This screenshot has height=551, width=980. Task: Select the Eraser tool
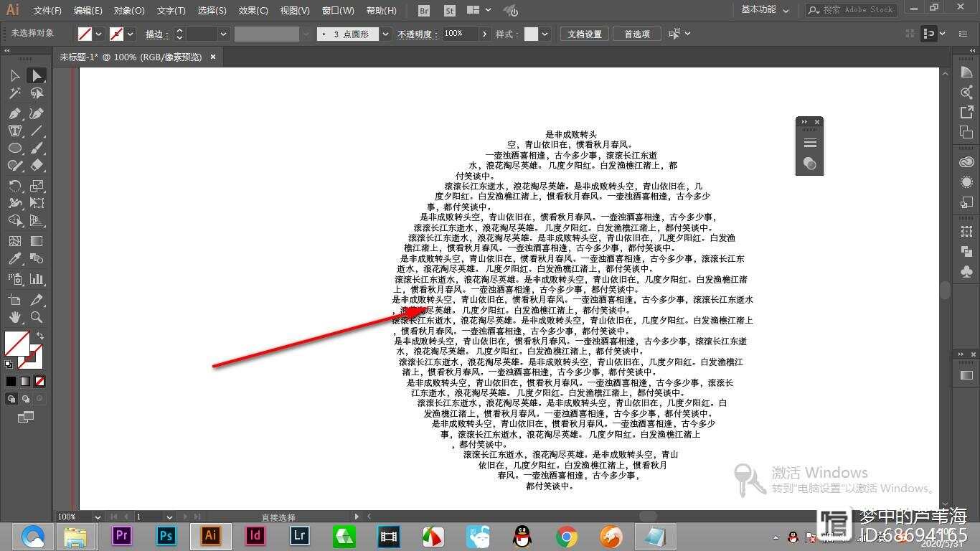point(37,165)
